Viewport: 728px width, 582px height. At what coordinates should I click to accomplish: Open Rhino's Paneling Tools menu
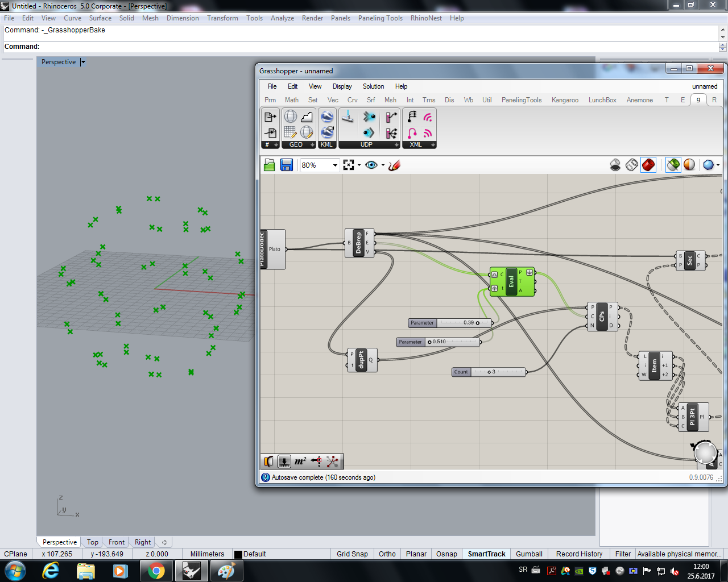point(380,18)
